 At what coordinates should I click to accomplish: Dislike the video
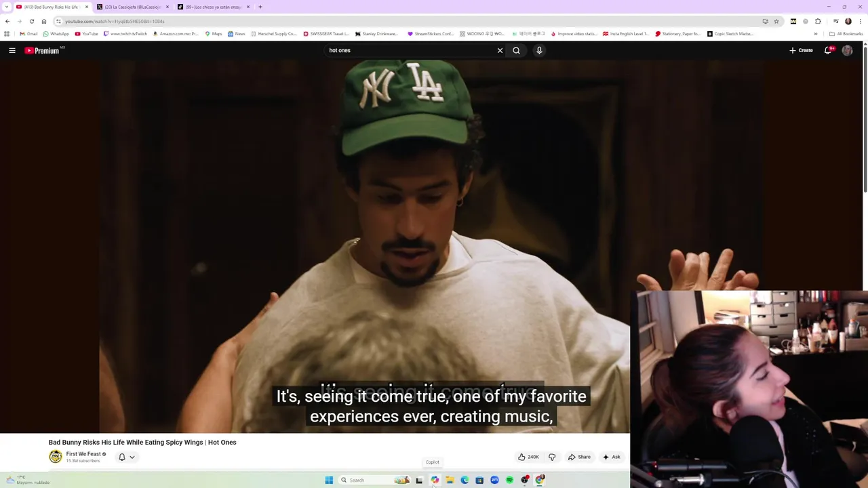[552, 457]
